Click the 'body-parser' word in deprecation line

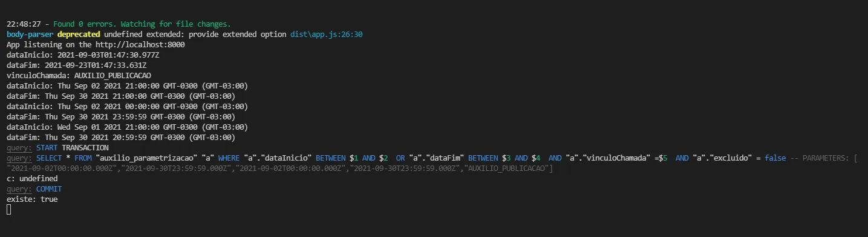[30, 35]
